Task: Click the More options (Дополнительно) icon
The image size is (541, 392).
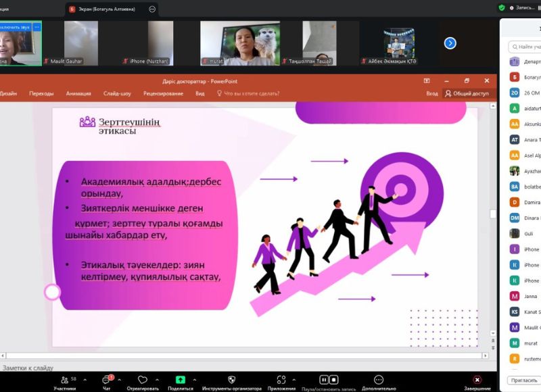Action: click(x=378, y=379)
